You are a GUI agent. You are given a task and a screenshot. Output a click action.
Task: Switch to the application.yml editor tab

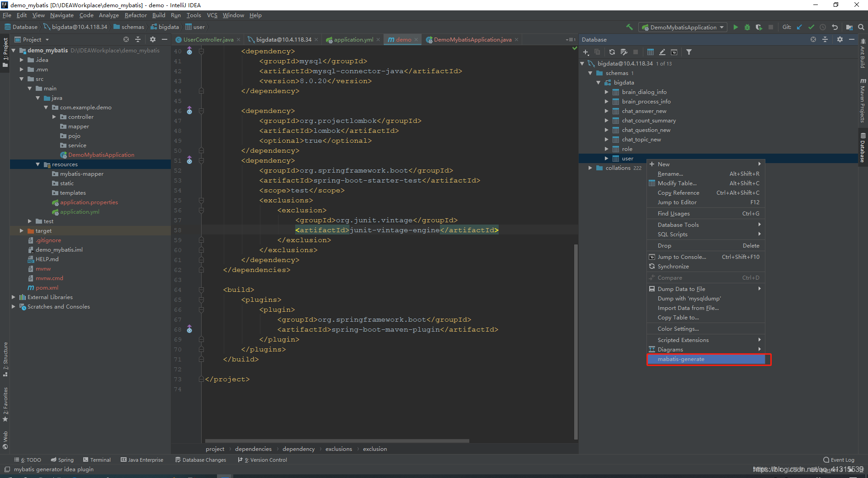pyautogui.click(x=354, y=40)
